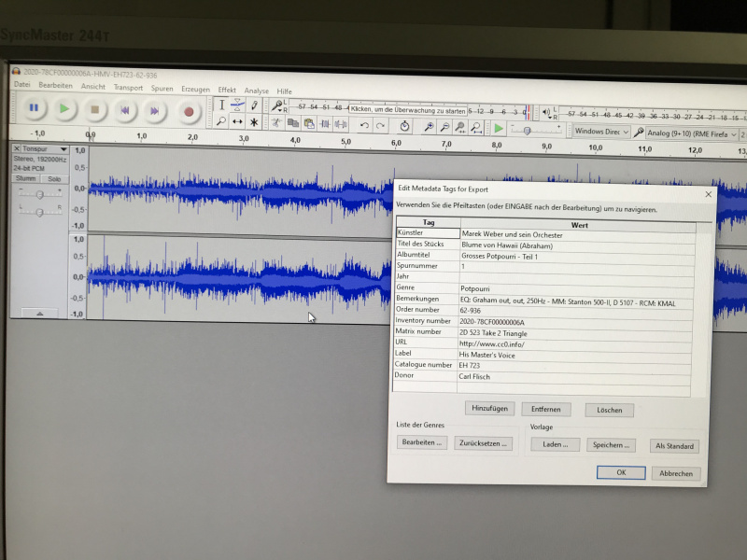Confirm metadata with the OK button
This screenshot has height=560, width=747.
tap(620, 473)
